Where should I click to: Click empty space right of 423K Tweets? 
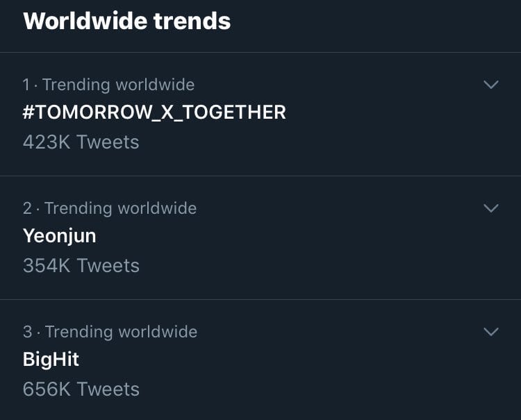click(x=313, y=142)
